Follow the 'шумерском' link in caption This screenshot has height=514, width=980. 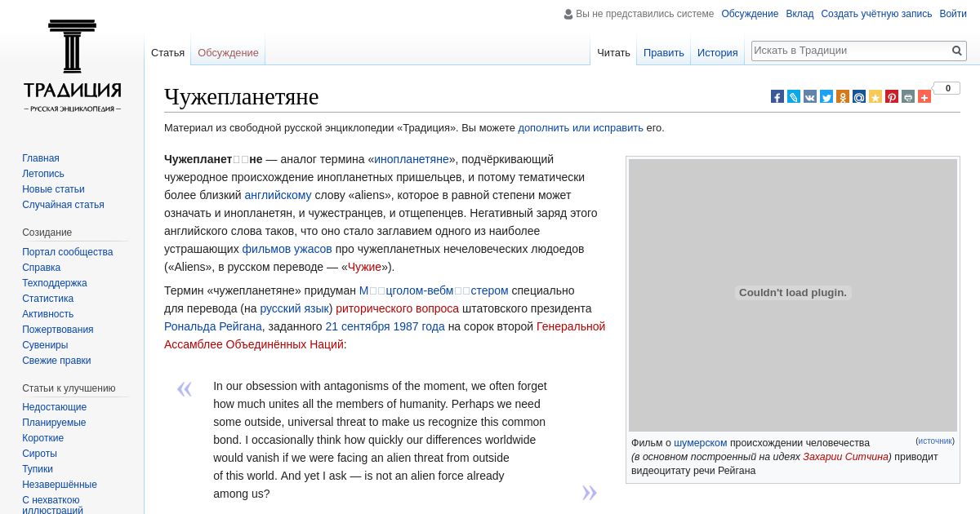click(700, 443)
